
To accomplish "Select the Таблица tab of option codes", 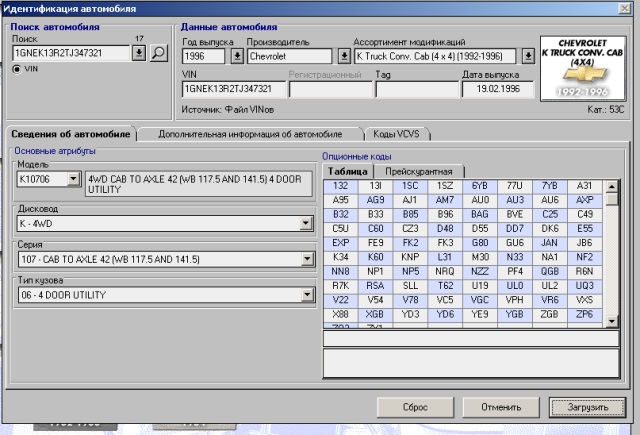I will pos(348,171).
